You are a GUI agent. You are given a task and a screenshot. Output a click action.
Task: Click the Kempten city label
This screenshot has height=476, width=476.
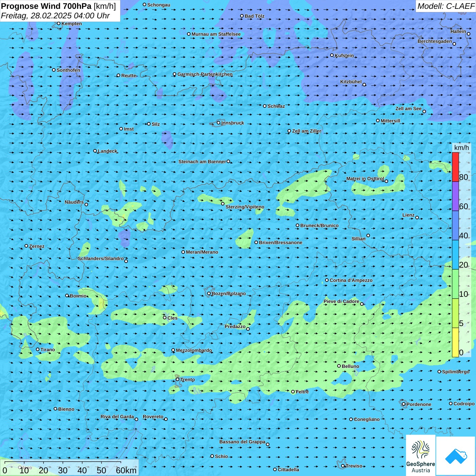(71, 23)
